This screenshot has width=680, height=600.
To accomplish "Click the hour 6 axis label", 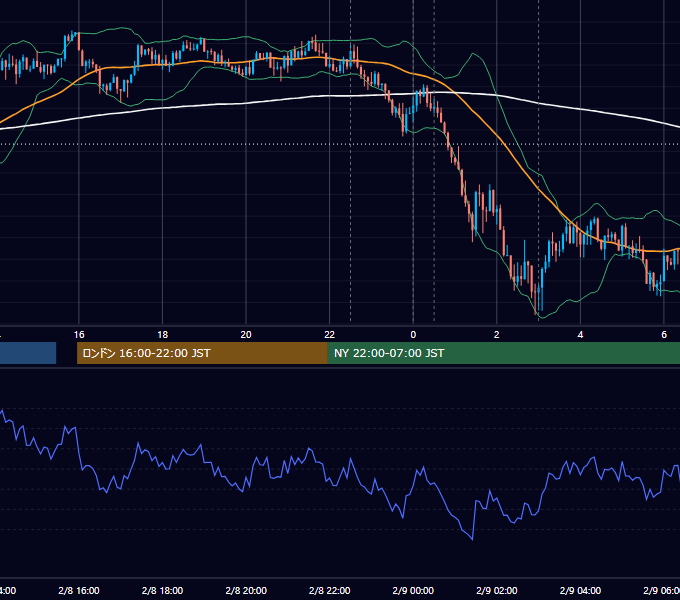I will pyautogui.click(x=664, y=335).
